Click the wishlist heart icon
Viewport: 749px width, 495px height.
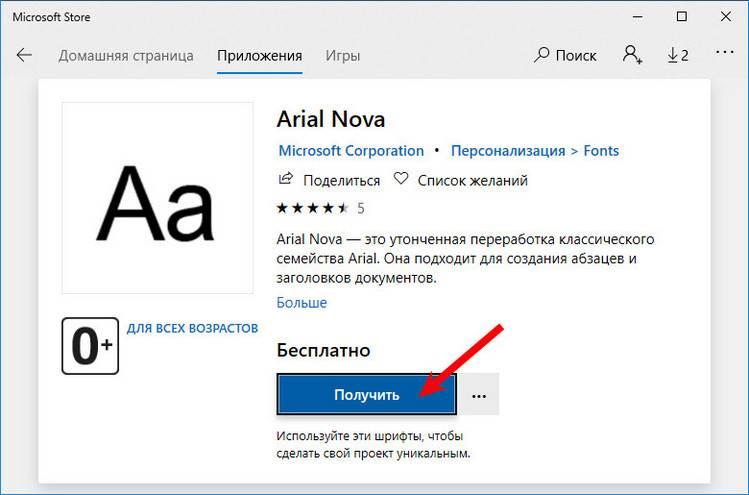(400, 178)
